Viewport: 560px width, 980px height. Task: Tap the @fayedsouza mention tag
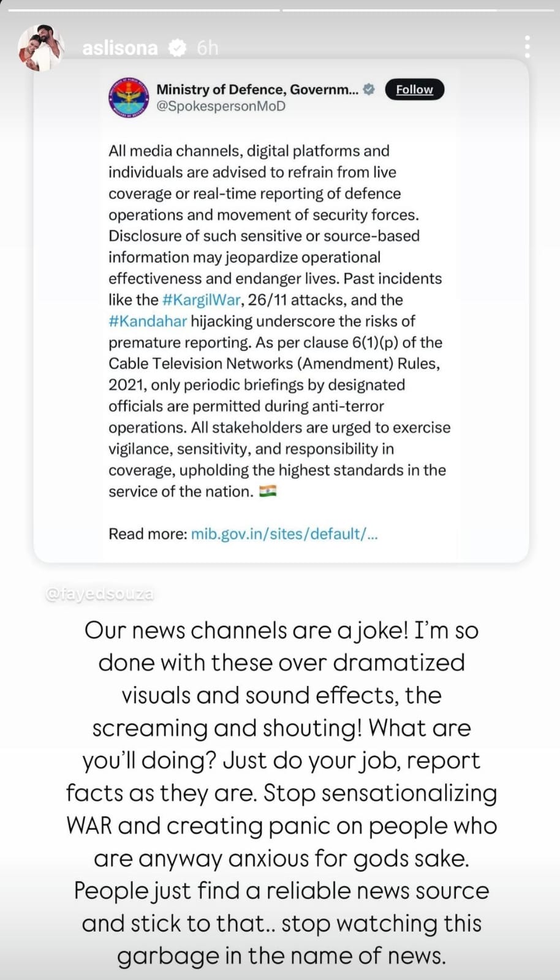point(99,594)
